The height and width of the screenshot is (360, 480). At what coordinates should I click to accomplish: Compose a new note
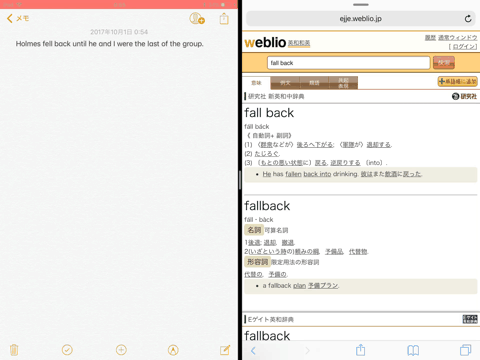[225, 350]
